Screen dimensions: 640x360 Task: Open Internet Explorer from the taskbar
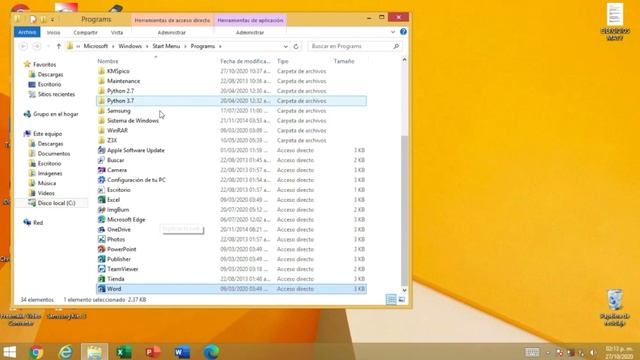pos(65,352)
